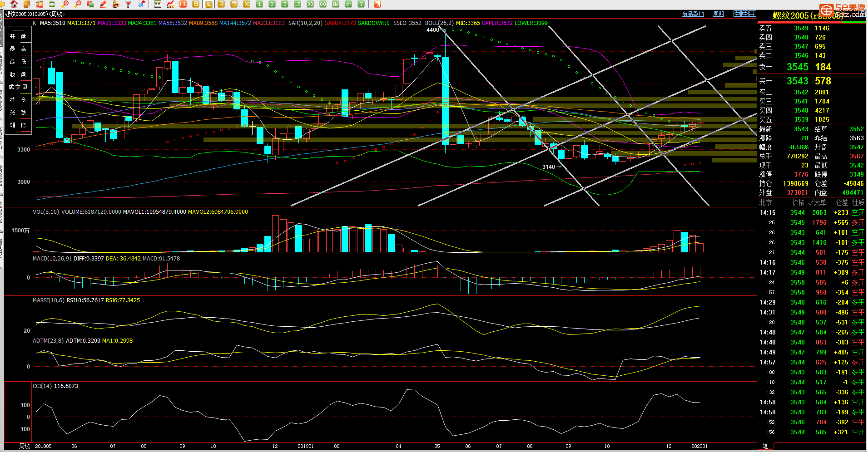868x452 pixels.
Task: Go to the red house home icon
Action: [14, 4]
